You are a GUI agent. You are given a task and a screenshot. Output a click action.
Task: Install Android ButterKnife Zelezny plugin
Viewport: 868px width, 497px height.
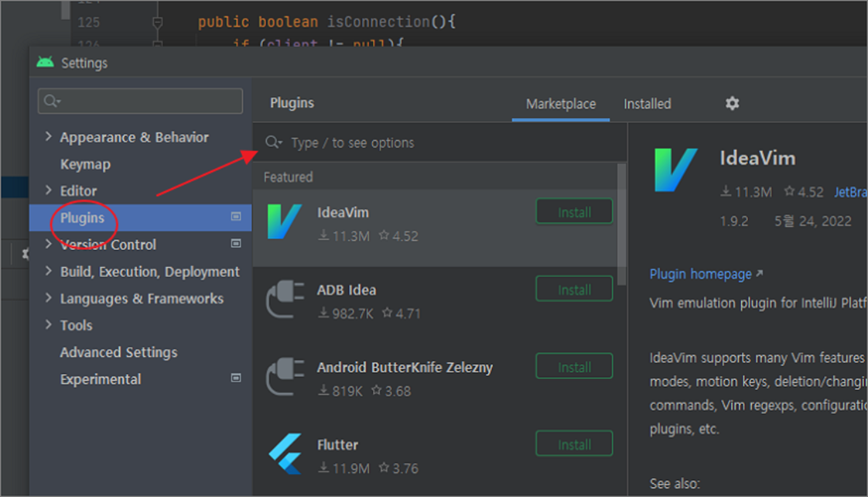574,367
